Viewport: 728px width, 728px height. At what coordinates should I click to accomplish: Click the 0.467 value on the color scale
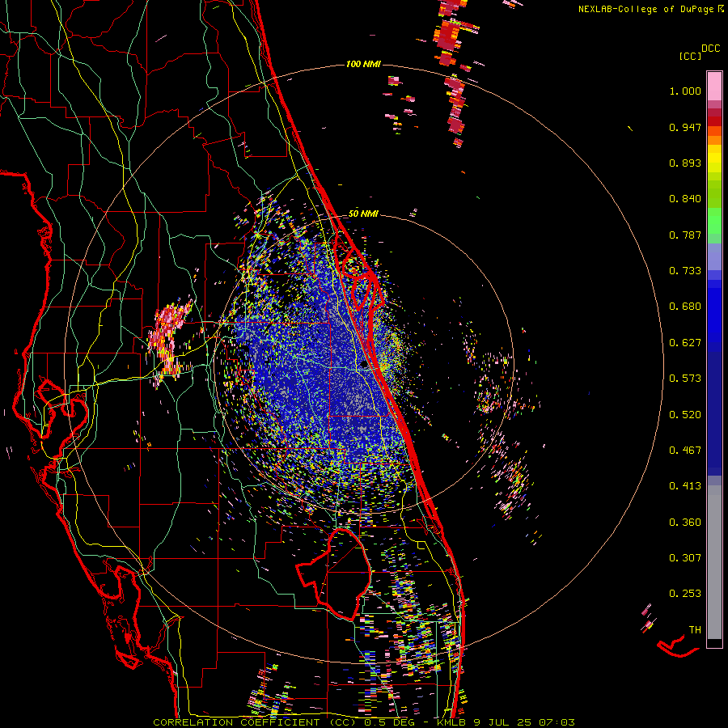pos(685,451)
